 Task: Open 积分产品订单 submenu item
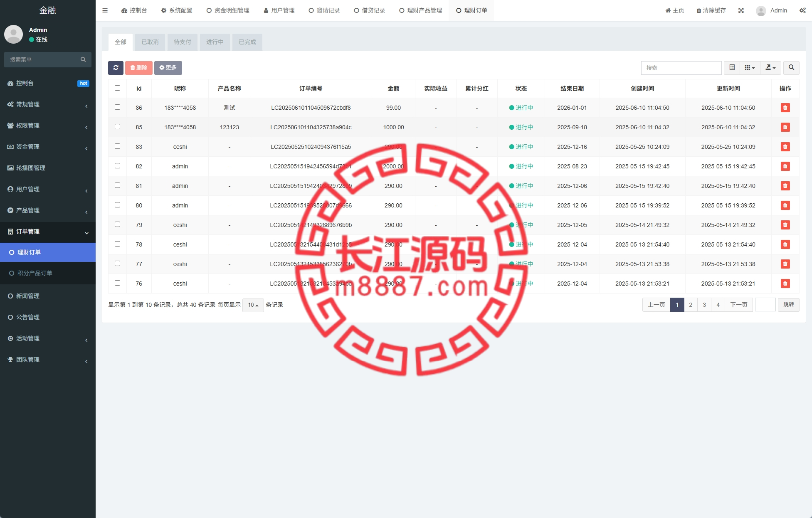click(x=48, y=273)
